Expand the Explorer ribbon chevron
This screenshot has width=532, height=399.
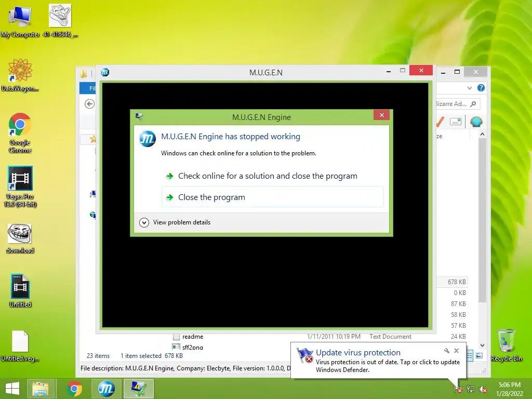pos(470,88)
